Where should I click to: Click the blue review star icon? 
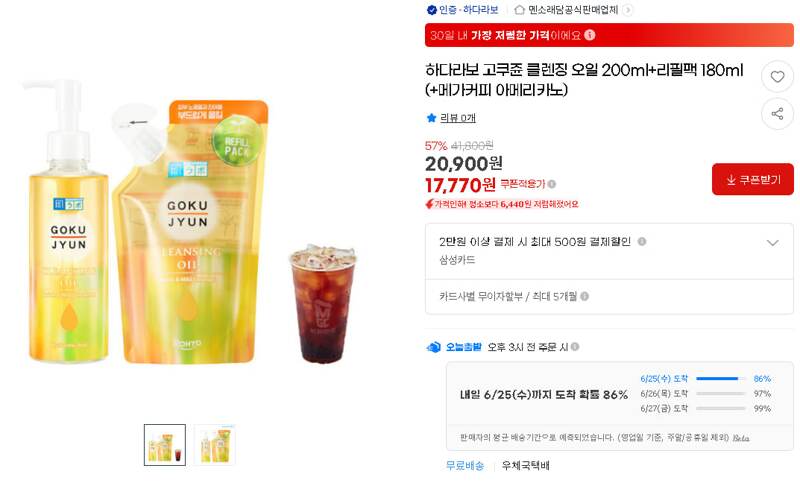click(432, 118)
